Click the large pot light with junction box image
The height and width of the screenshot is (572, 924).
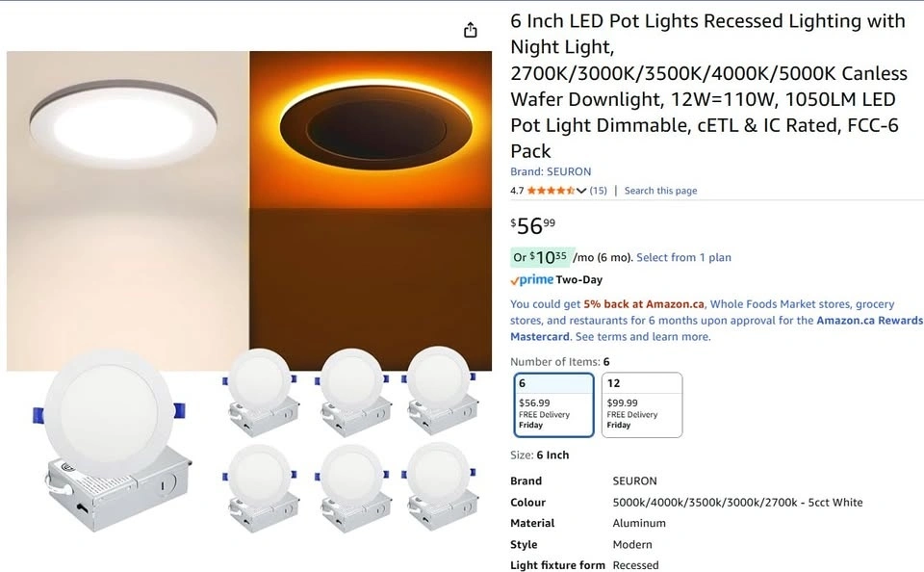110,440
